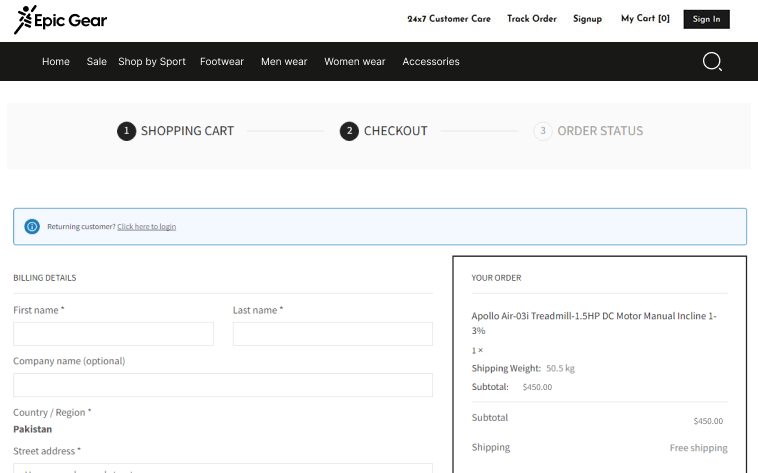Open the Accessories category
758x473 pixels.
tap(431, 62)
